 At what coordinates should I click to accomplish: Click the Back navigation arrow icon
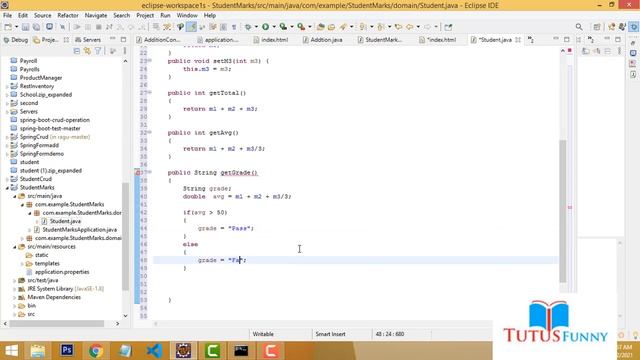tap(410, 27)
